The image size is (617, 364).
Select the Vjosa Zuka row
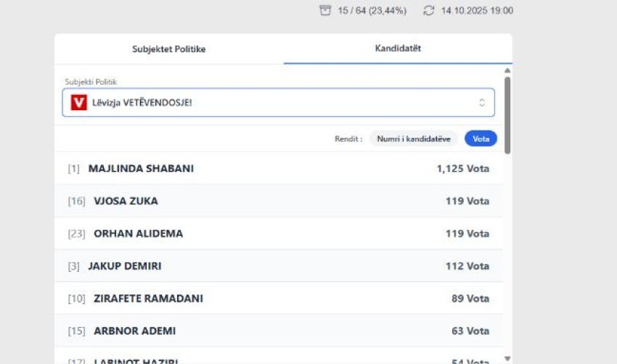278,201
